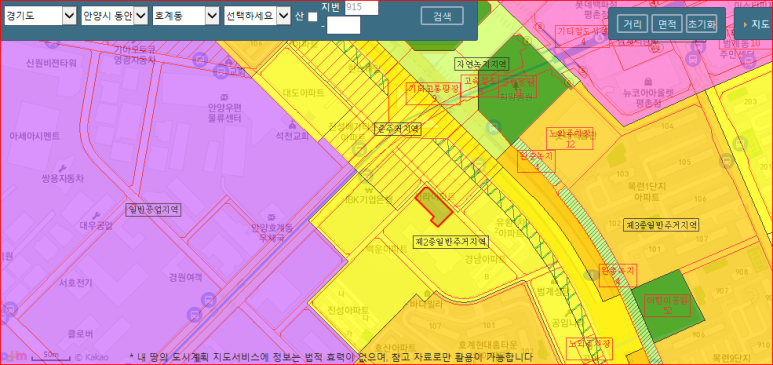Select the red-outlined highlighted parcel on map
This screenshot has width=773, height=365.
tap(434, 206)
